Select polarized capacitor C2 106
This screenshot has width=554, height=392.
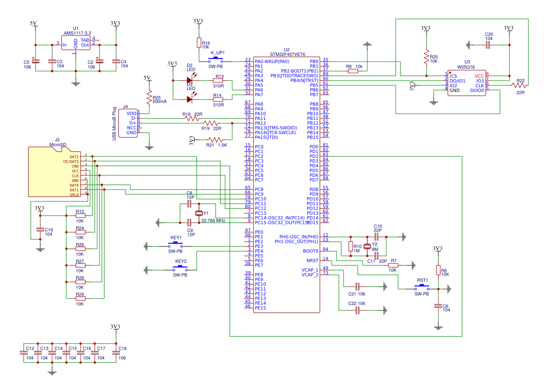tap(100, 61)
